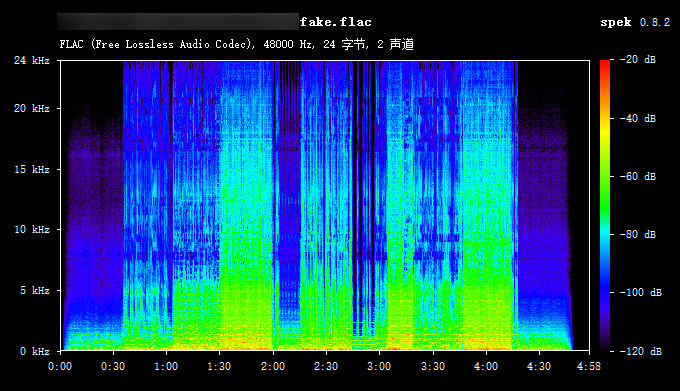The image size is (680, 391).
Task: Click the 0:30 time axis label
Action: 113,367
